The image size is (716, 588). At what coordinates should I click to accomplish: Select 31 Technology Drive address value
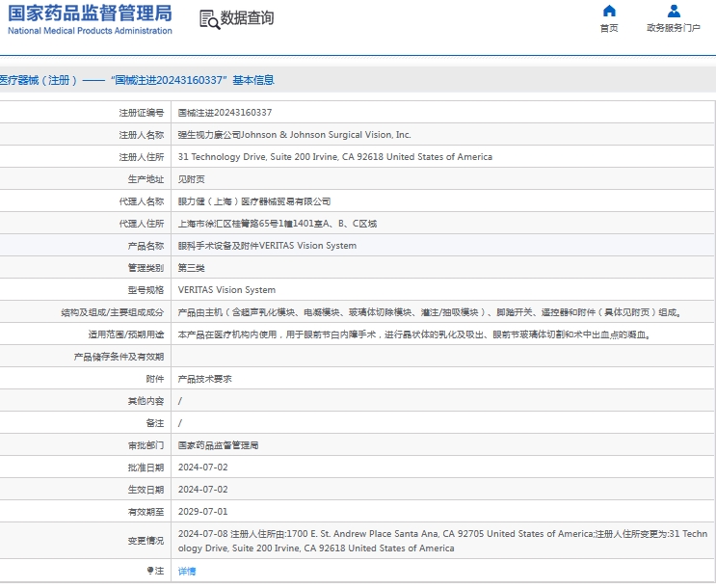coord(335,157)
